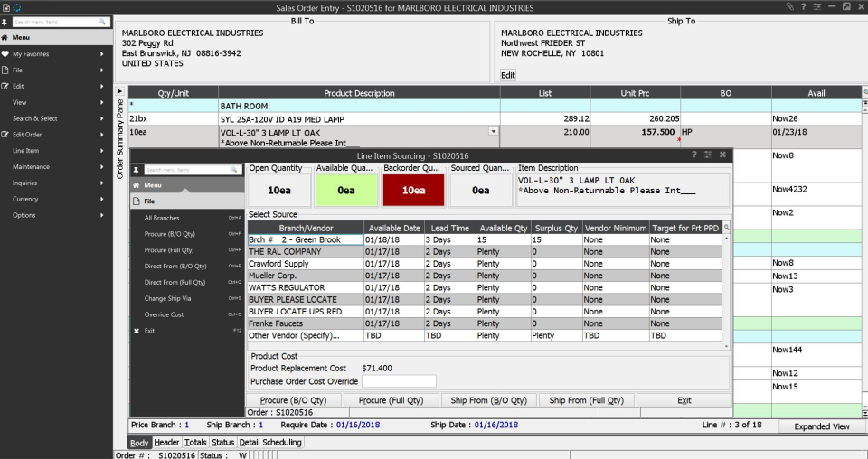Click the Procure (Full Qty) button
868x459 pixels.
(392, 400)
